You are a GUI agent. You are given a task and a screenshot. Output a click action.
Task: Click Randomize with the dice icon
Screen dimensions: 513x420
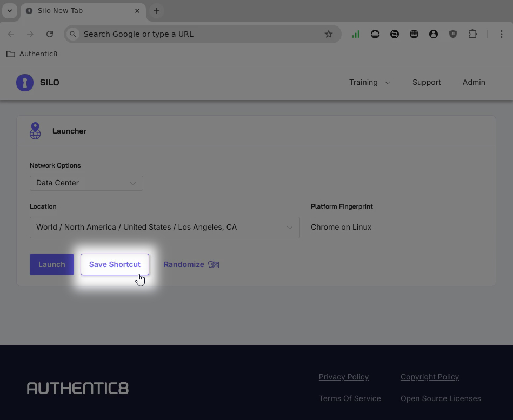tap(191, 264)
